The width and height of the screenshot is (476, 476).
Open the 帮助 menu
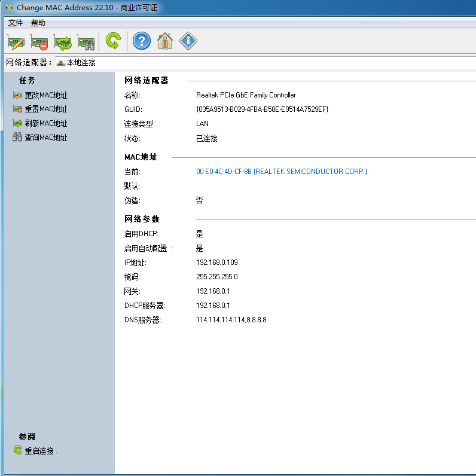click(x=38, y=23)
